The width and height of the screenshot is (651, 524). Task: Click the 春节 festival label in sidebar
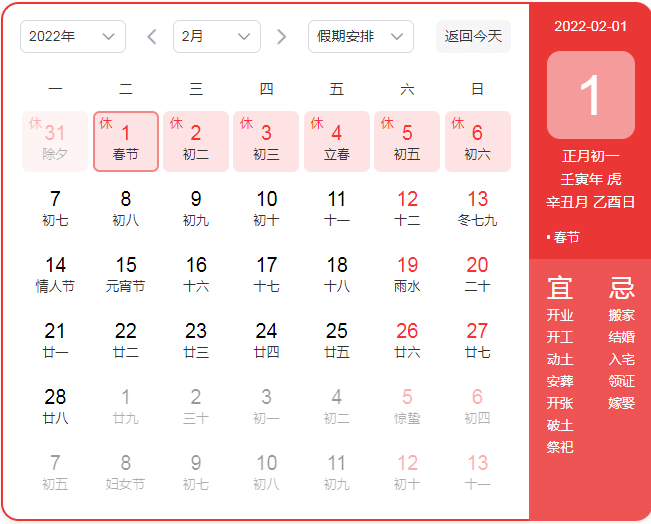click(x=566, y=237)
